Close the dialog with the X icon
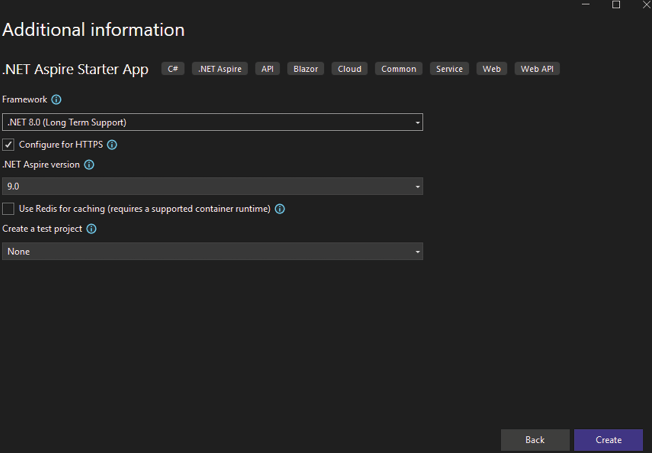Screen dimensions: 652x453 click(645, 5)
